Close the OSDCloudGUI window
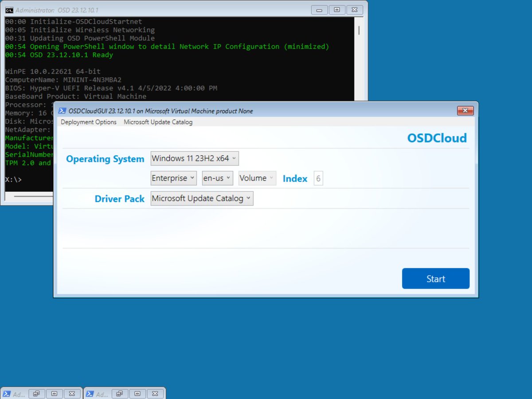Screen dimensions: 532x399 point(465,110)
